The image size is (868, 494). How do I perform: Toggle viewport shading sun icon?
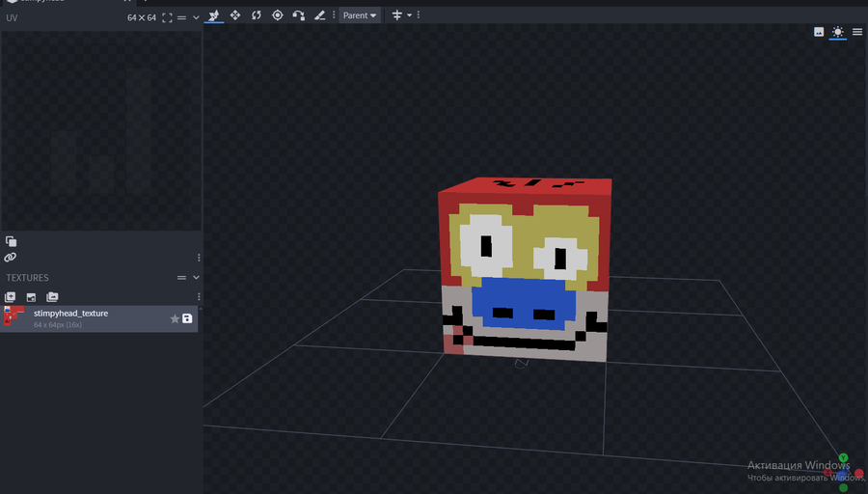(x=837, y=32)
